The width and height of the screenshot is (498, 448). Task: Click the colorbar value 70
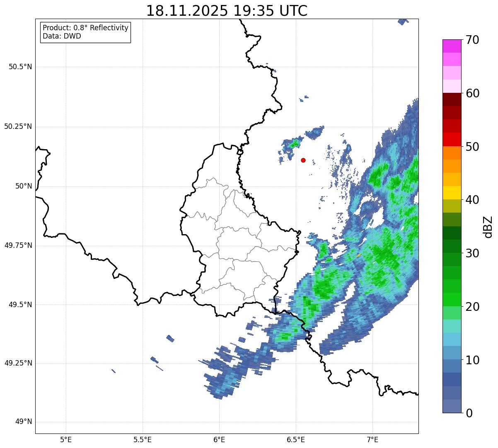coord(472,40)
